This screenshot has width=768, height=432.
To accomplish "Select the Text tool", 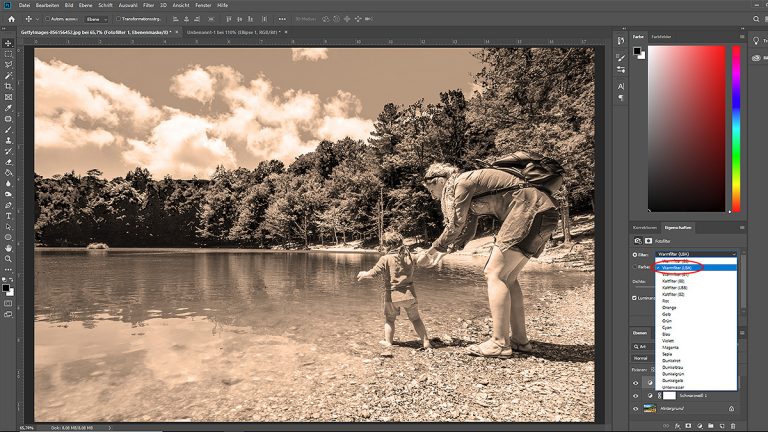I will point(9,215).
